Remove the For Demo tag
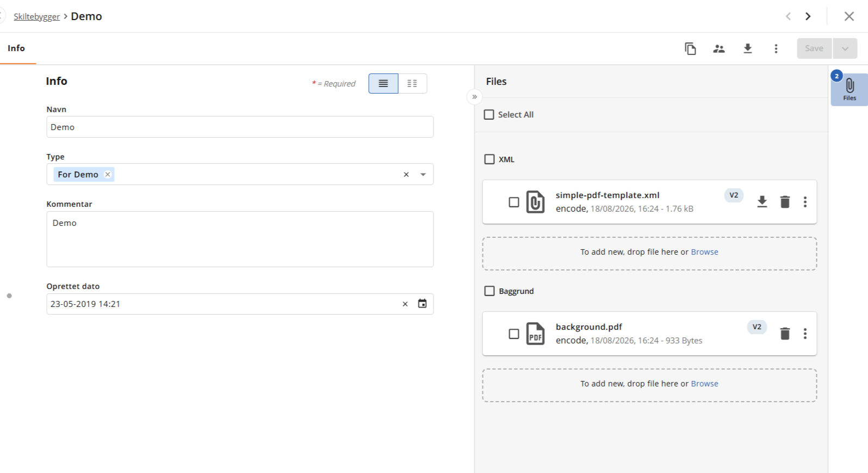This screenshot has width=868, height=473. coord(108,174)
